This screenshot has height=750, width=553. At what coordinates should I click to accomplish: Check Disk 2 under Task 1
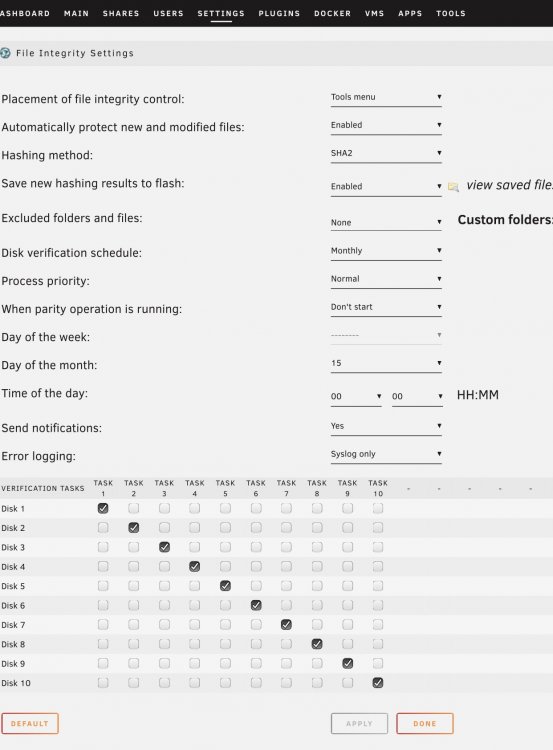[103, 528]
